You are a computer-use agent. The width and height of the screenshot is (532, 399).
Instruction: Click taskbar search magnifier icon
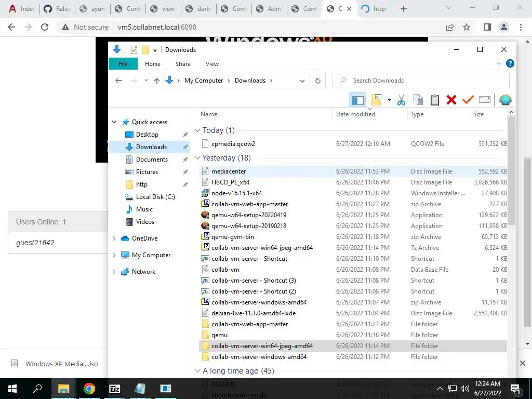click(x=37, y=389)
